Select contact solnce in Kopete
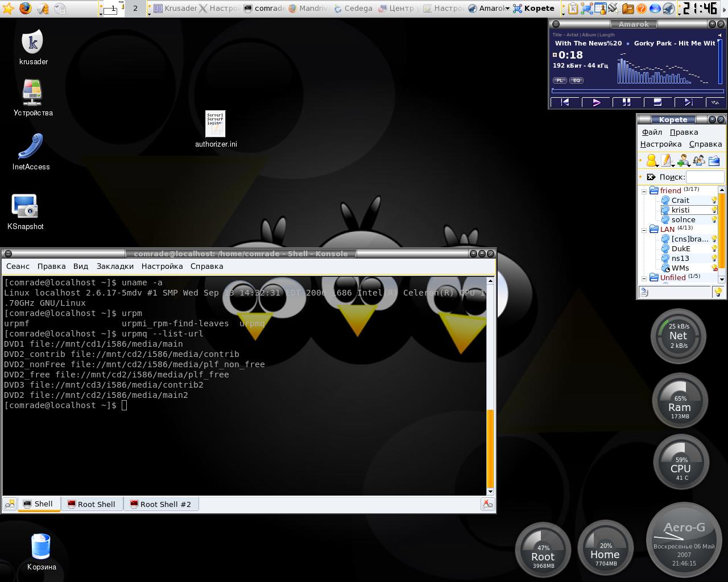Image resolution: width=728 pixels, height=582 pixels. 682,219
